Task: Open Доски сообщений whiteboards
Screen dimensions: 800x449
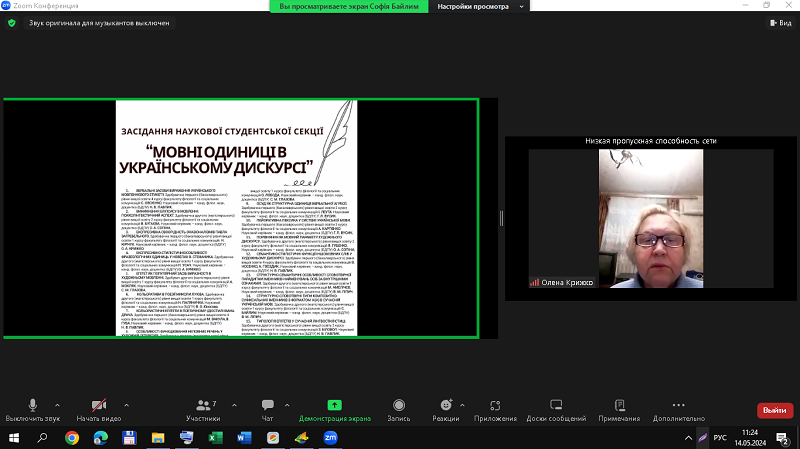Action: (x=556, y=408)
